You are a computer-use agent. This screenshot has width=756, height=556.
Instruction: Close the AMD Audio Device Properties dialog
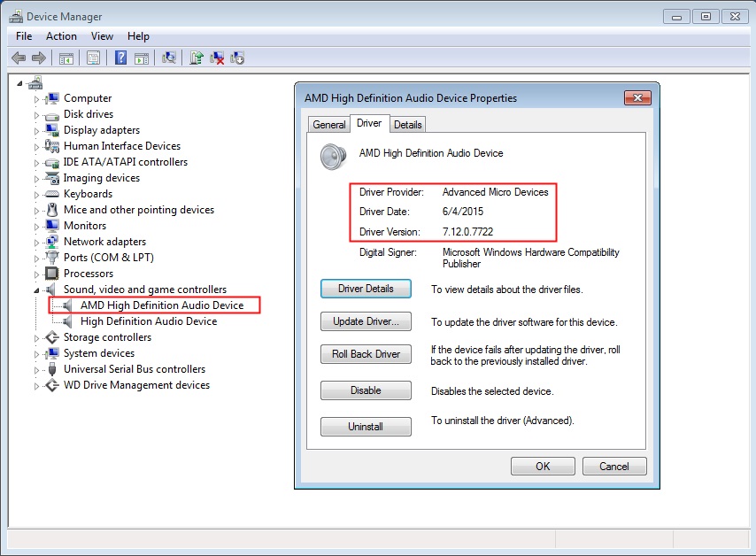[637, 98]
